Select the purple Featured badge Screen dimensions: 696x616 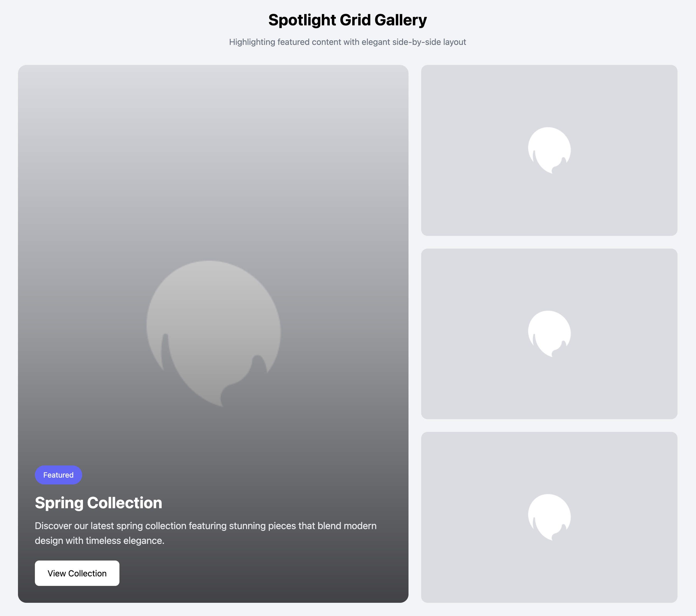[x=59, y=475]
